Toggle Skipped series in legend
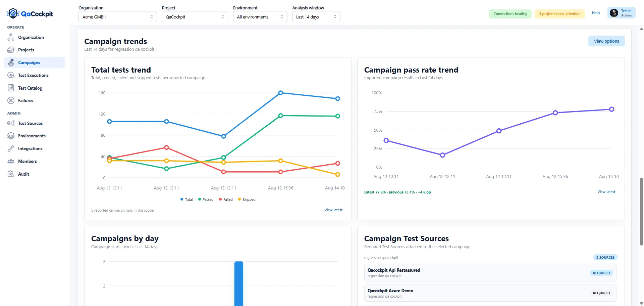The image size is (644, 306). click(247, 200)
